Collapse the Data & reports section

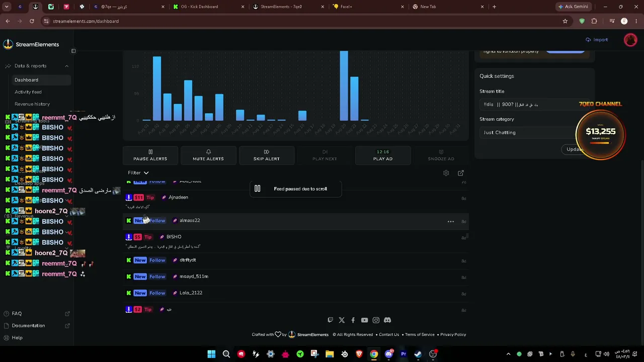pyautogui.click(x=66, y=66)
